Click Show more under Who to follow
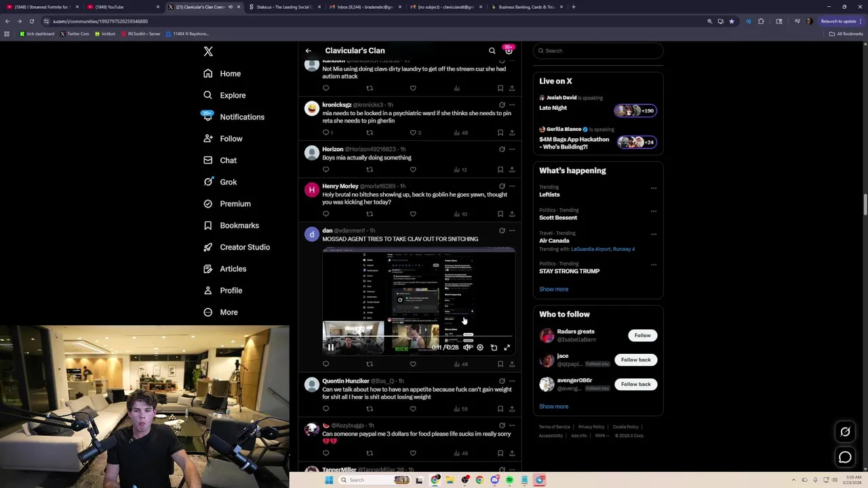Viewport: 868px width, 488px height. pyautogui.click(x=553, y=407)
